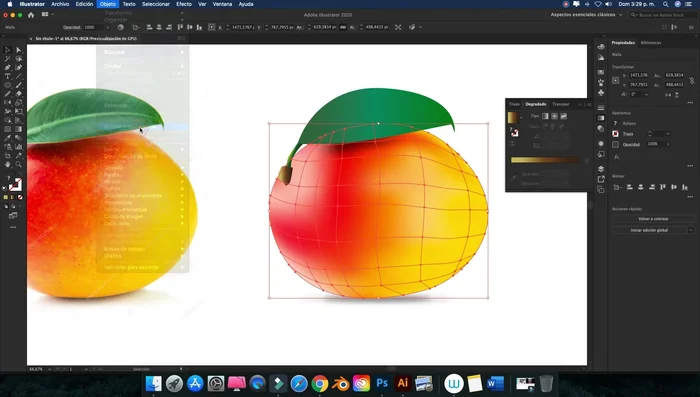Select the Type tool
Screen dimensions: 700x397
(8, 76)
